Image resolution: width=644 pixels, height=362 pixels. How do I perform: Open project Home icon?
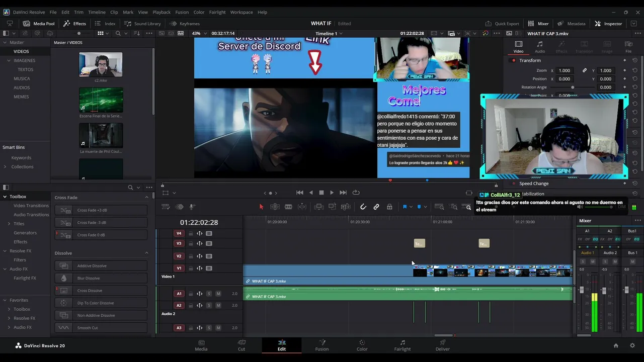pos(616,345)
